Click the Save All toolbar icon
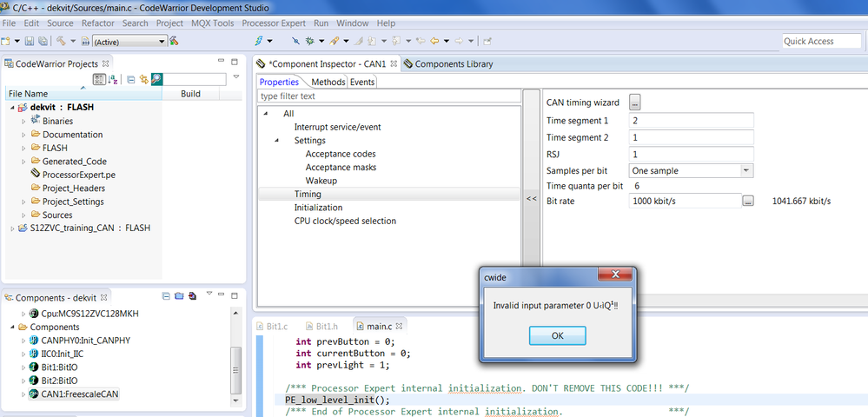 [x=42, y=41]
